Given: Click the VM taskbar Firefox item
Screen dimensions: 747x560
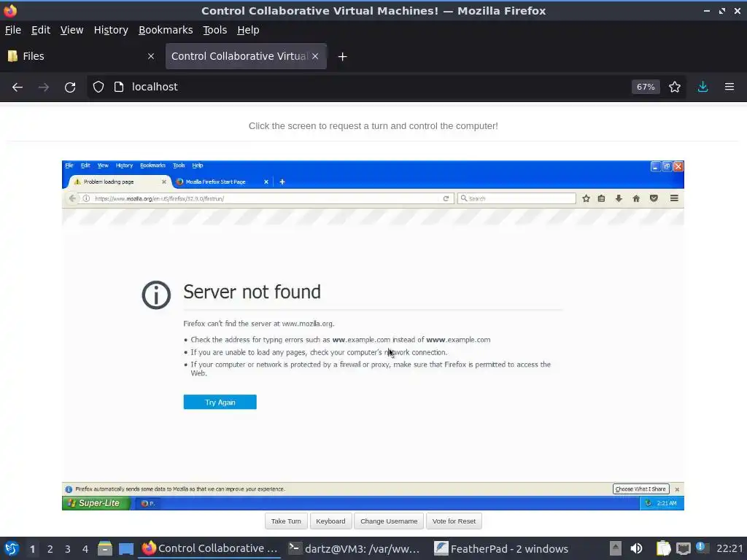Looking at the screenshot, I should [x=147, y=503].
